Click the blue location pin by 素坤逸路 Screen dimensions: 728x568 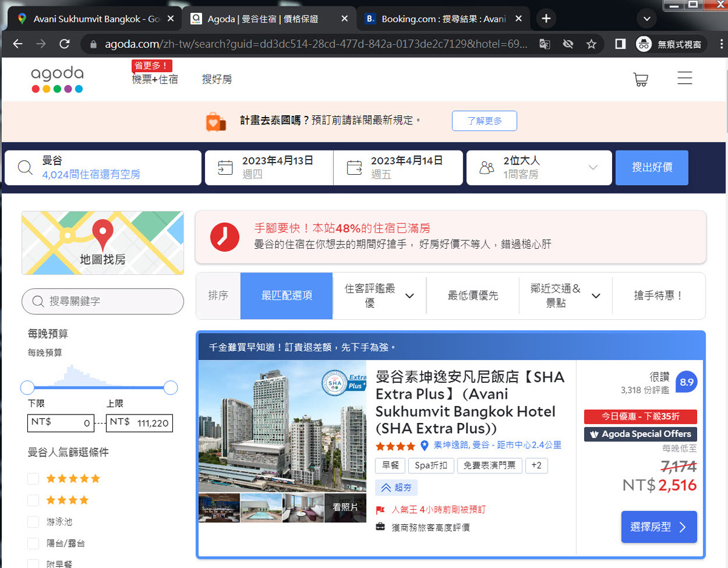pos(425,445)
